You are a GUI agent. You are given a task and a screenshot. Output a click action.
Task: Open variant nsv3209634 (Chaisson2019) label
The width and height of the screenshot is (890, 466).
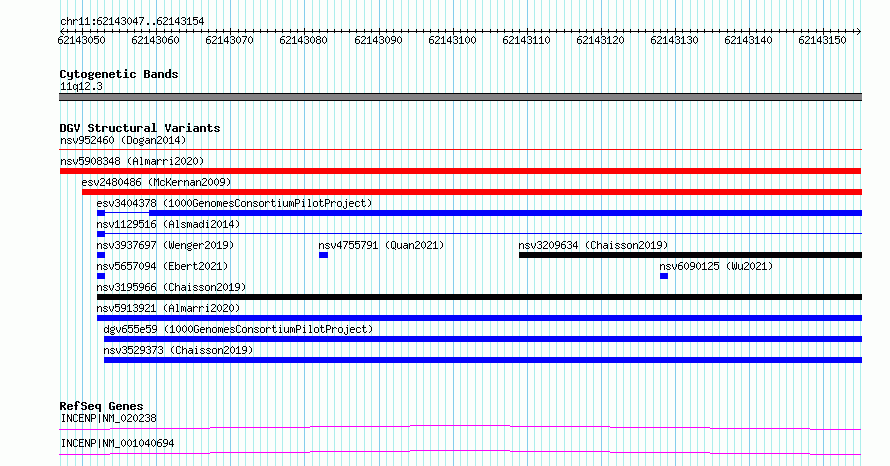593,245
